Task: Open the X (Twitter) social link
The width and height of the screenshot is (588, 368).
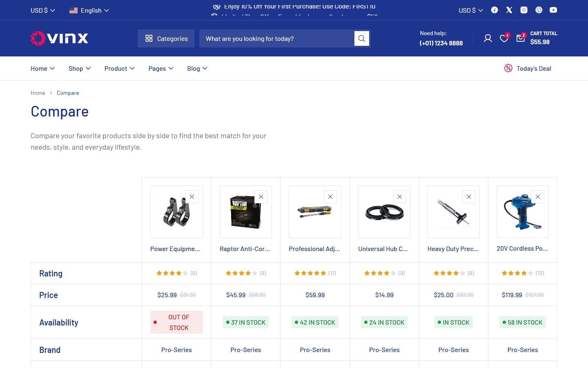Action: (x=509, y=10)
